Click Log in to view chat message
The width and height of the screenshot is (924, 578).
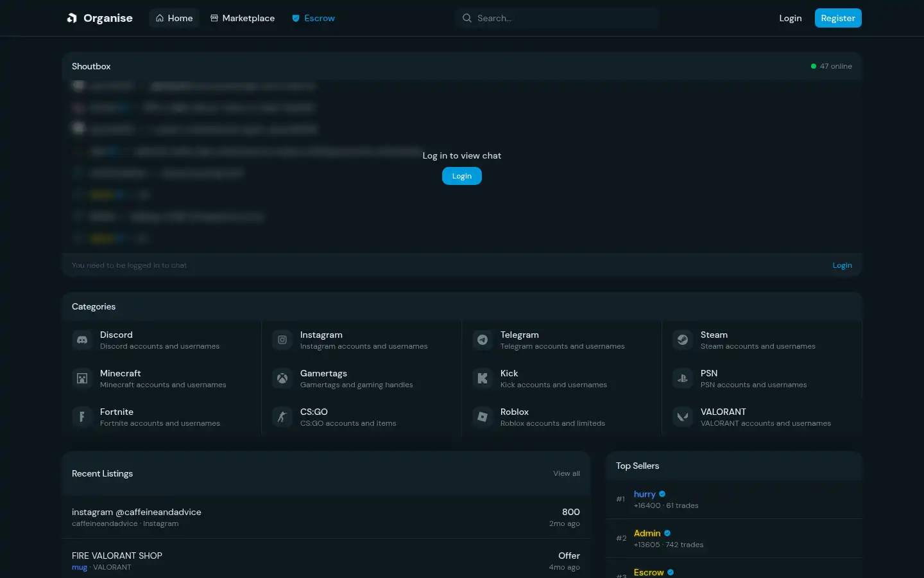[462, 155]
